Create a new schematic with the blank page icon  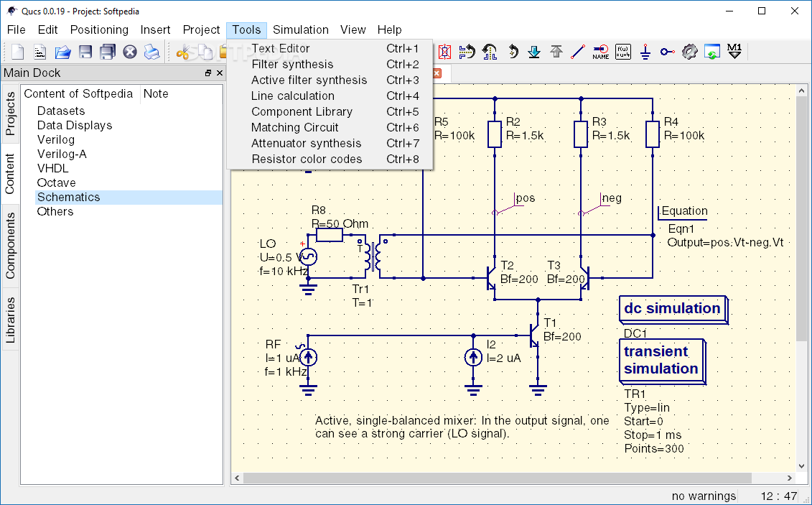coord(18,52)
